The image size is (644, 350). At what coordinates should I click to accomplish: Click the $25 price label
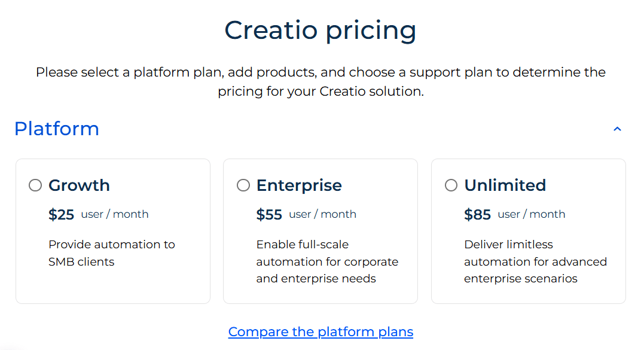tap(60, 214)
